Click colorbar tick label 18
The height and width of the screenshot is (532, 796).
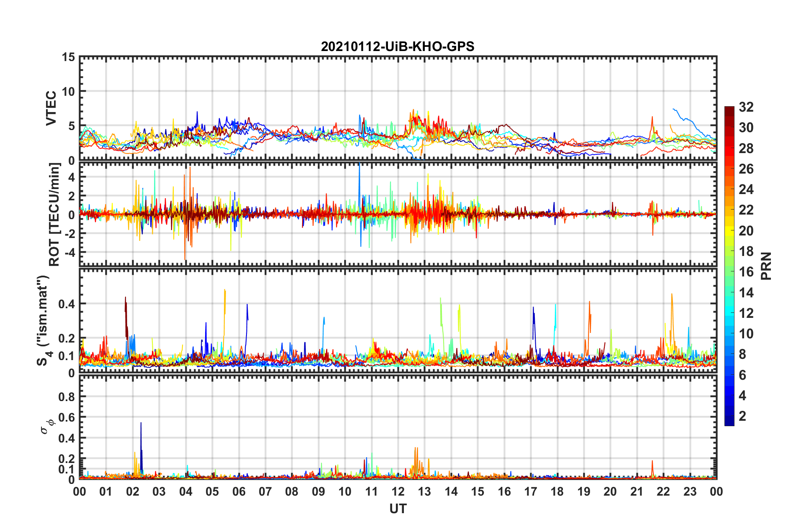[x=746, y=251]
